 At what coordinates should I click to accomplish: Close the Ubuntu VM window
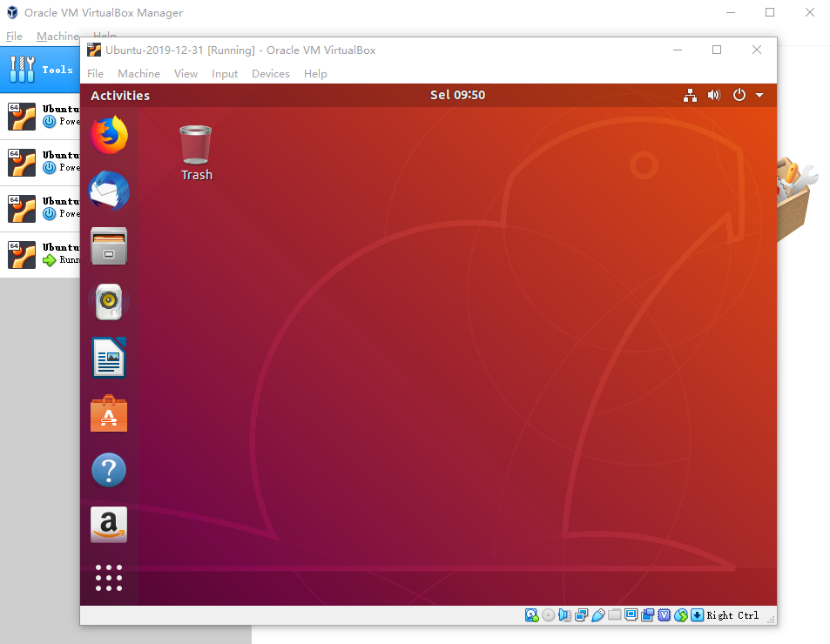(757, 50)
